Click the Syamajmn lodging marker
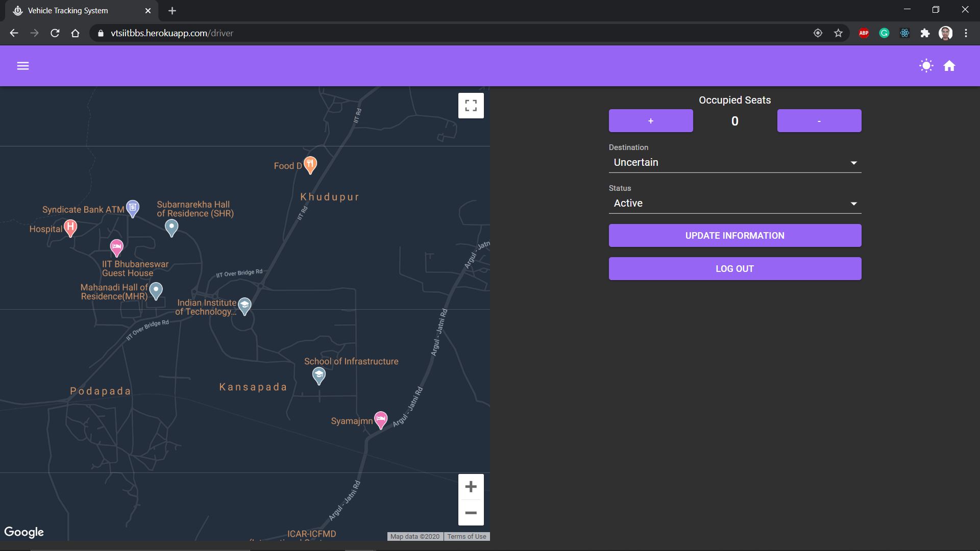 point(381,419)
